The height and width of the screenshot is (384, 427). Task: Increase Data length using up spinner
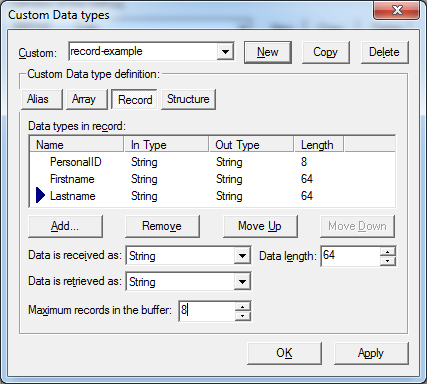(387, 251)
